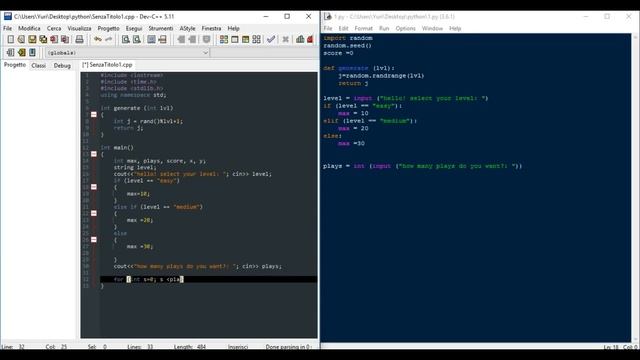
Task: Click the red delete profiling info icon
Action: [x=310, y=39]
